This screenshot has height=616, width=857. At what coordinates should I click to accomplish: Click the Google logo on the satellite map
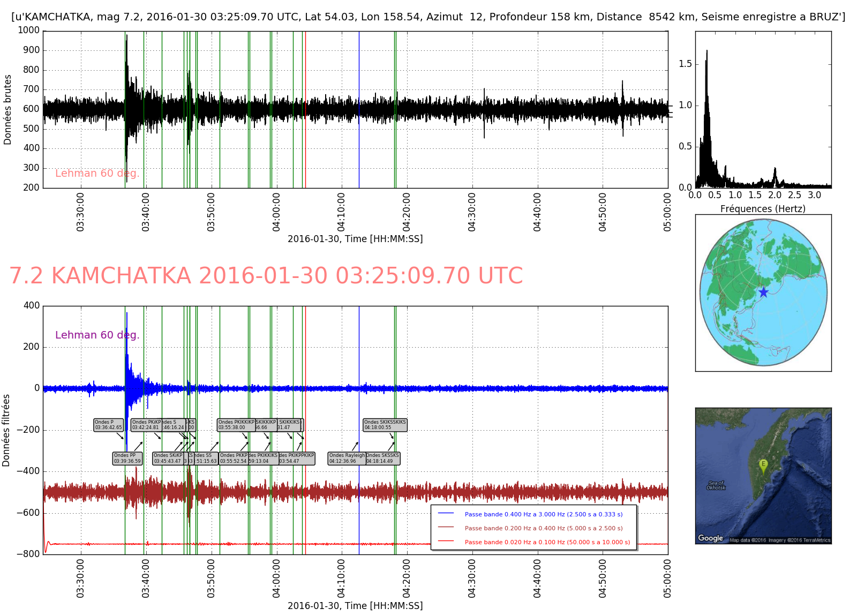[x=710, y=538]
